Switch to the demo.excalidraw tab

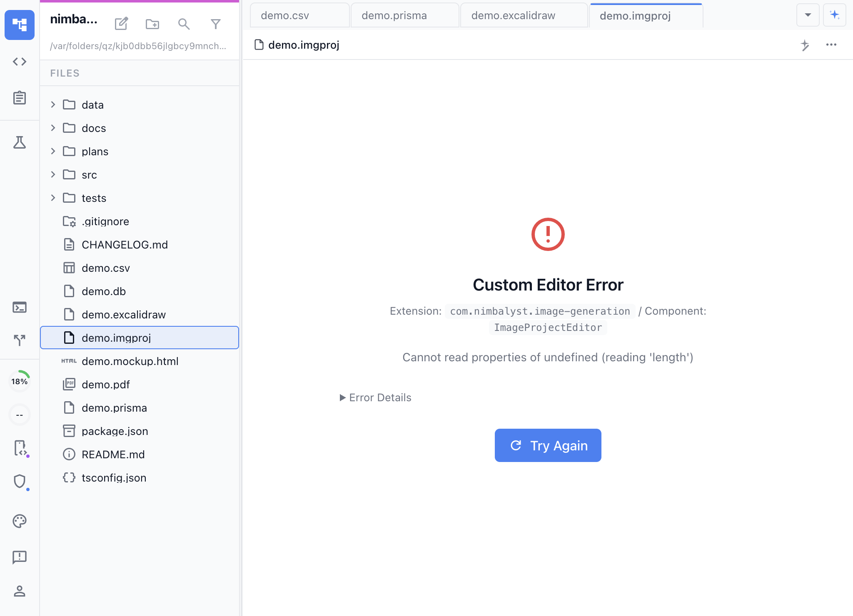pyautogui.click(x=513, y=15)
